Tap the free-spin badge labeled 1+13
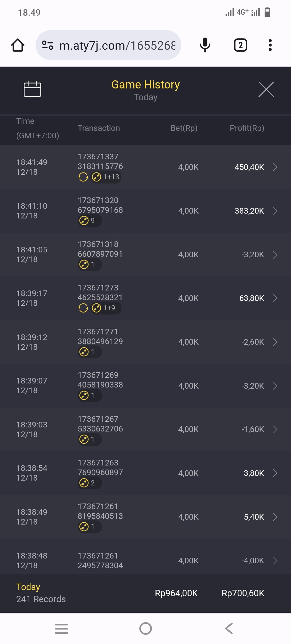291x644 pixels. click(106, 177)
